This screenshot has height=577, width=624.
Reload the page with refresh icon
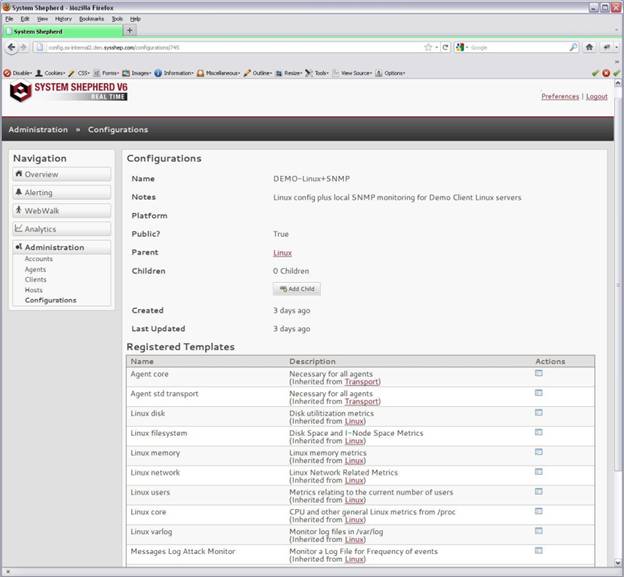click(x=445, y=47)
